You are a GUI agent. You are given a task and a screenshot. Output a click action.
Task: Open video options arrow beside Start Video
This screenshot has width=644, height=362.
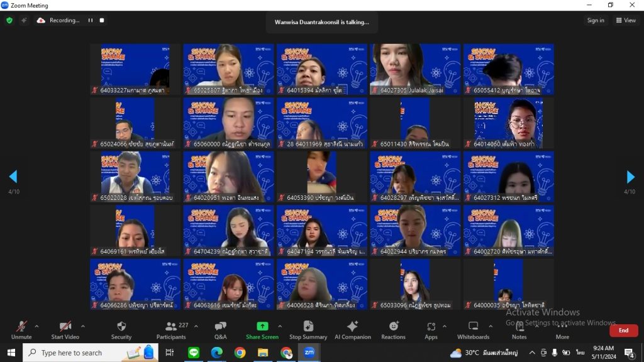coord(83,326)
